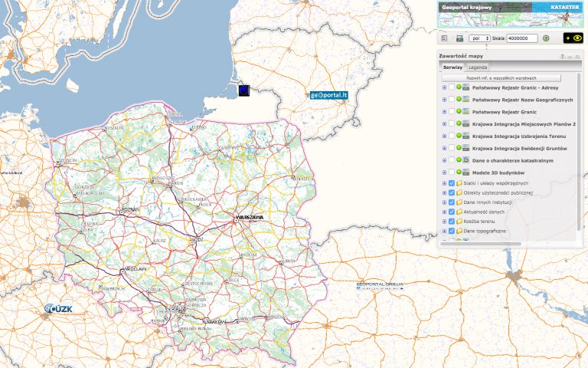The width and height of the screenshot is (588, 368).
Task: Click the Skala input field
Action: point(522,38)
